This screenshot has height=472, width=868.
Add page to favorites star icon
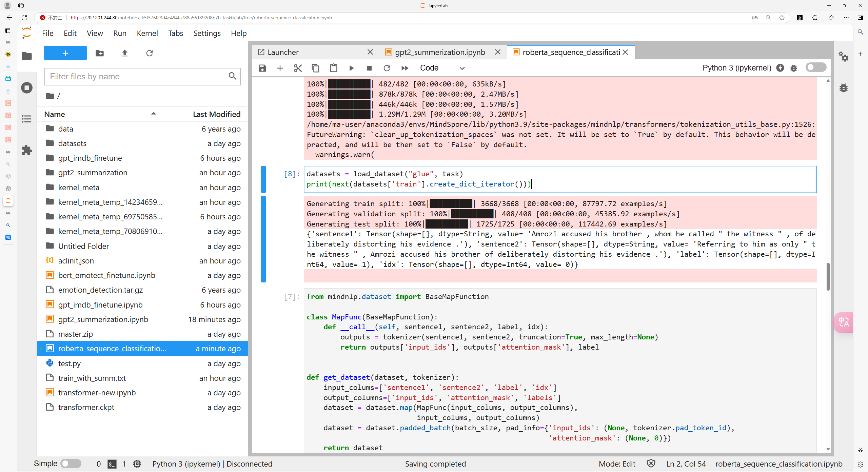point(782,18)
